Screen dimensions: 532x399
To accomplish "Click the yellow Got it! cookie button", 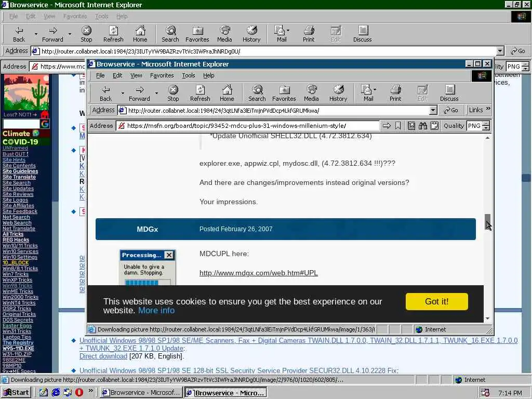I will [436, 301].
